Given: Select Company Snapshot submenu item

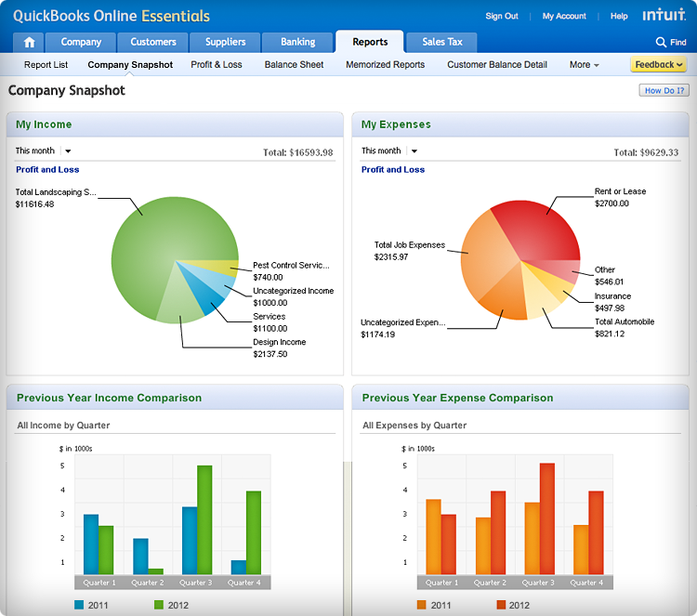Looking at the screenshot, I should (x=130, y=65).
